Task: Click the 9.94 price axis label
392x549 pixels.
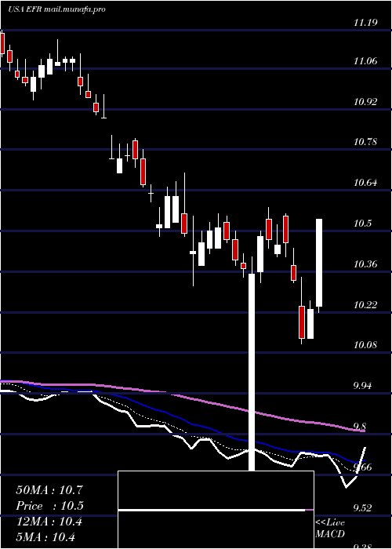Action: click(363, 386)
